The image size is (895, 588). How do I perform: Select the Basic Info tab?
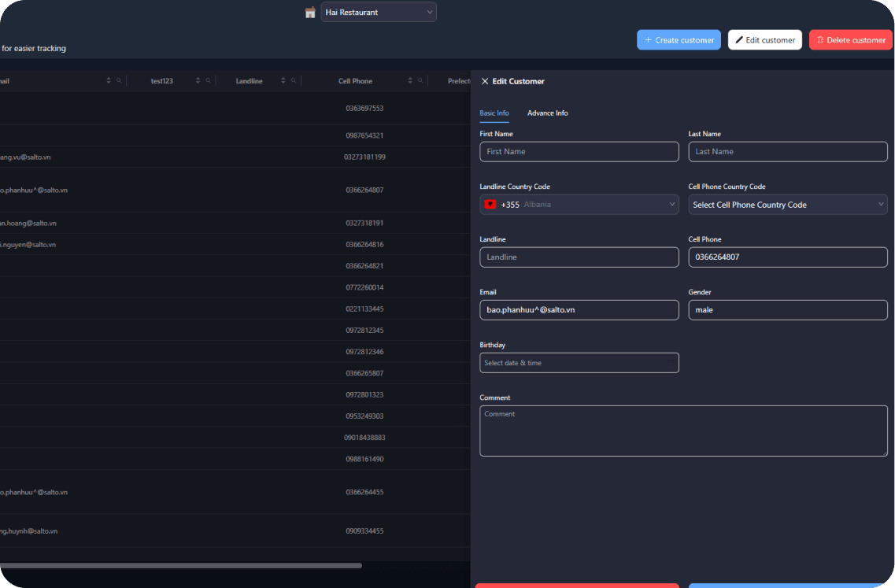494,113
